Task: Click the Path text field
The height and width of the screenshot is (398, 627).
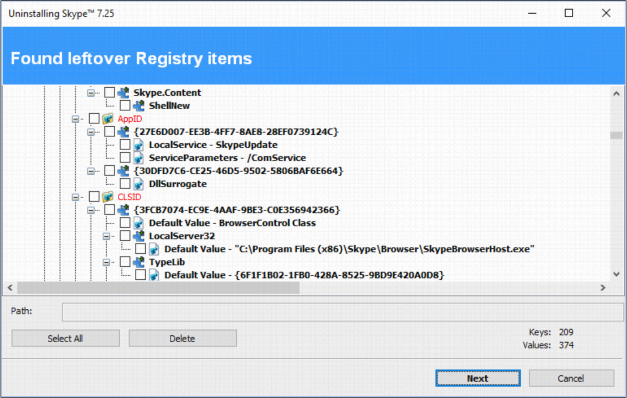Action: coord(342,312)
